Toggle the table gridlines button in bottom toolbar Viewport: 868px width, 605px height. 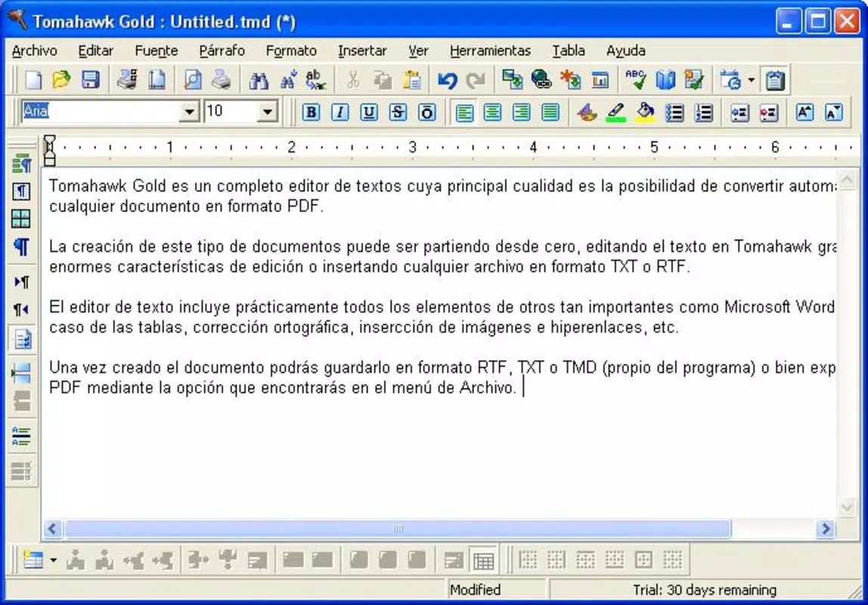483,560
